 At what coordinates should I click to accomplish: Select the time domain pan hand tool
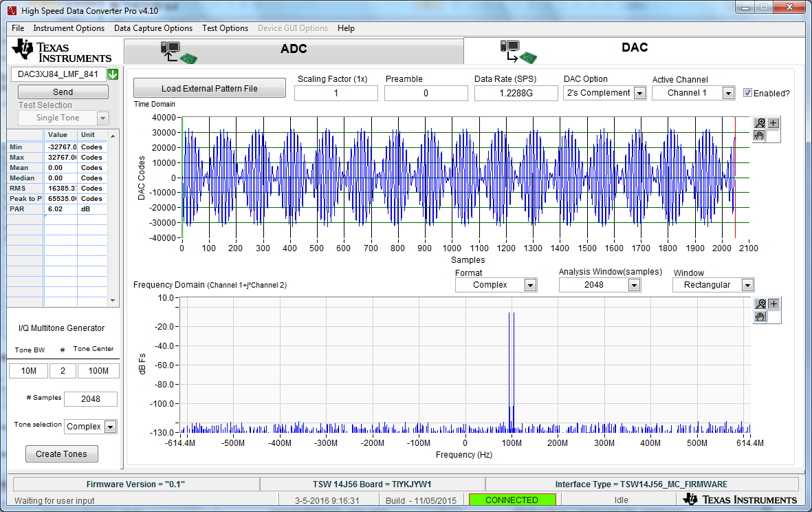[760, 136]
